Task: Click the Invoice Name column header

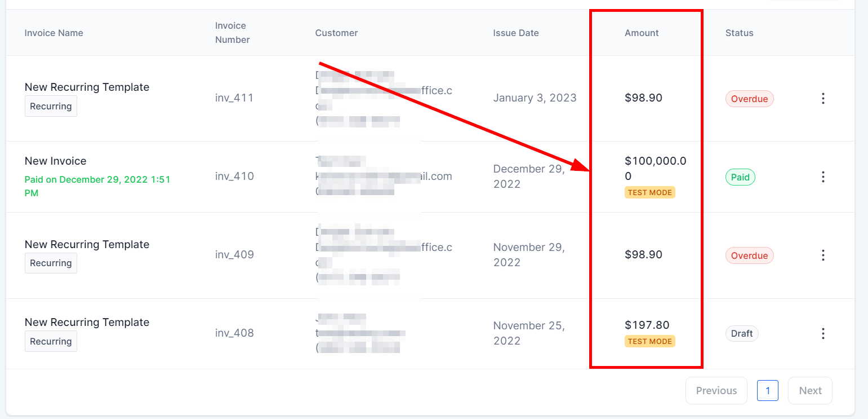Action: (x=54, y=33)
